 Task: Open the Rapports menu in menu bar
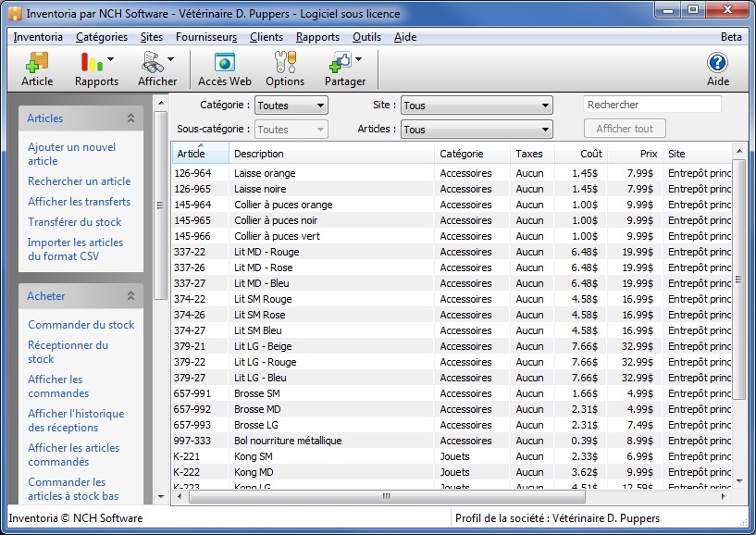(317, 37)
